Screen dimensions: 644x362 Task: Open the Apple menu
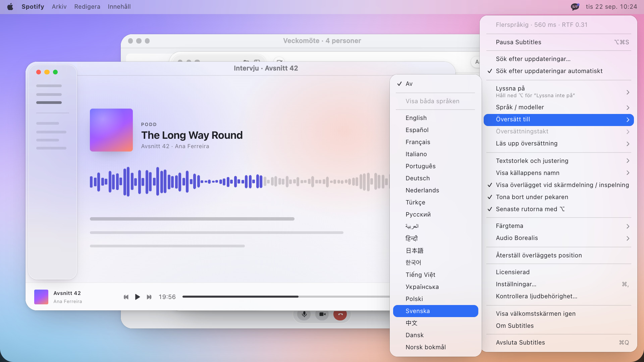click(10, 7)
